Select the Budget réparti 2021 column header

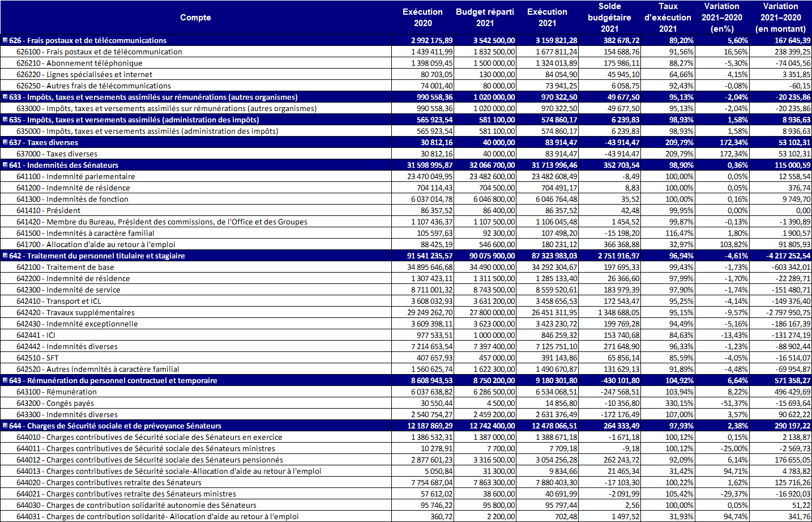coord(485,18)
